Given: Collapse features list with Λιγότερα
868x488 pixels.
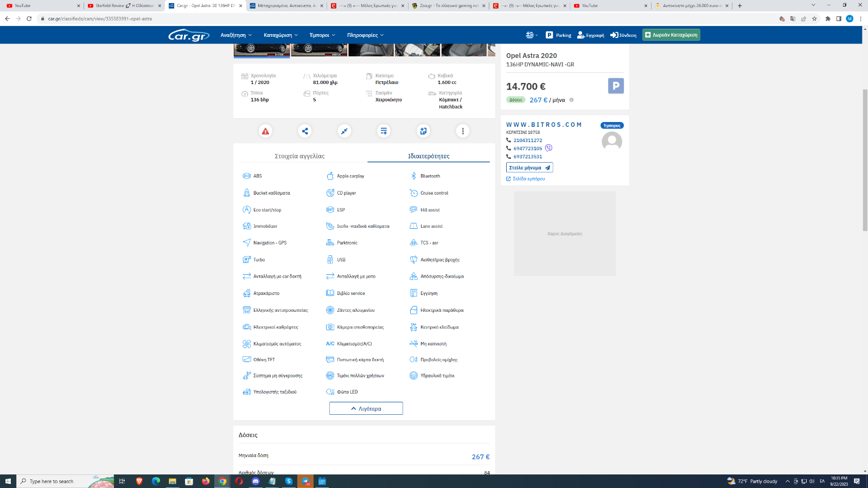Looking at the screenshot, I should [366, 408].
